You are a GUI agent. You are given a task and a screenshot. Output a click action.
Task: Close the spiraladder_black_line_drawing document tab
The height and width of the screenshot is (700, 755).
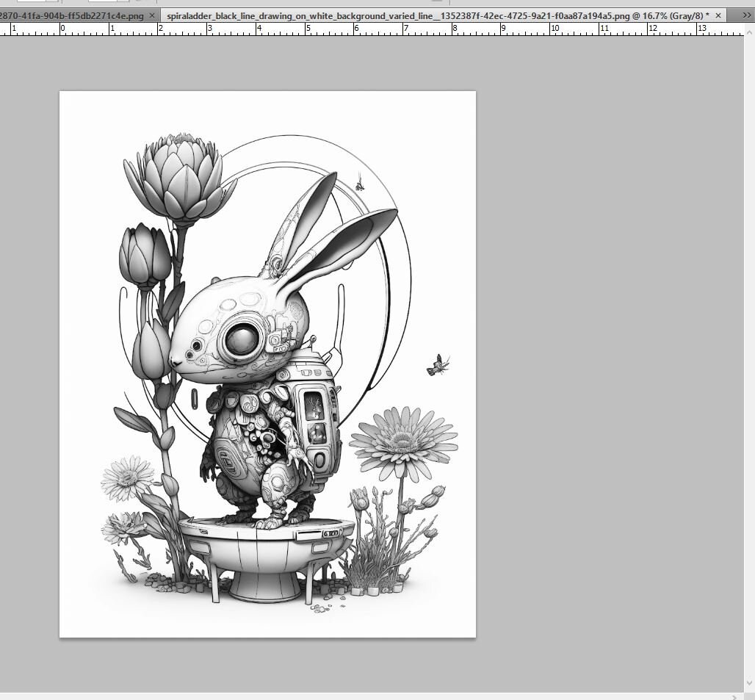click(718, 16)
